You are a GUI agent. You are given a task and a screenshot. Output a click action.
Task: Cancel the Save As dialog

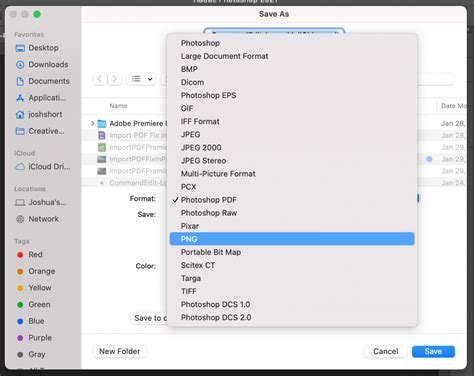coord(386,352)
